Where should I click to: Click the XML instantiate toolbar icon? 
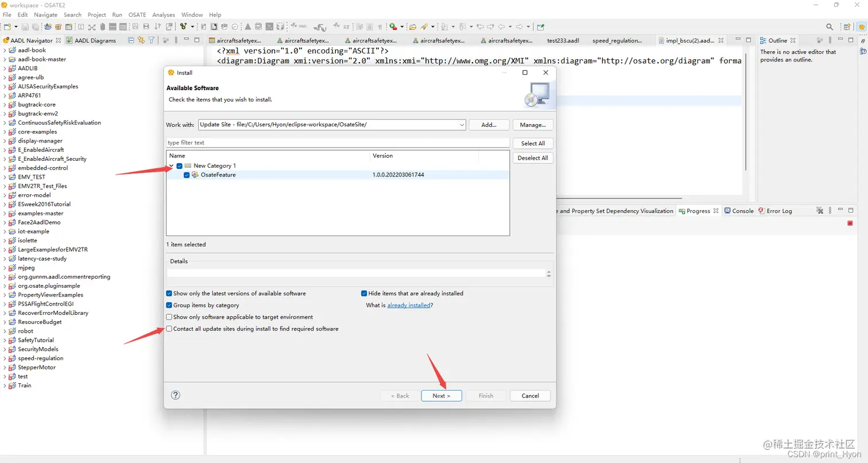pos(299,26)
